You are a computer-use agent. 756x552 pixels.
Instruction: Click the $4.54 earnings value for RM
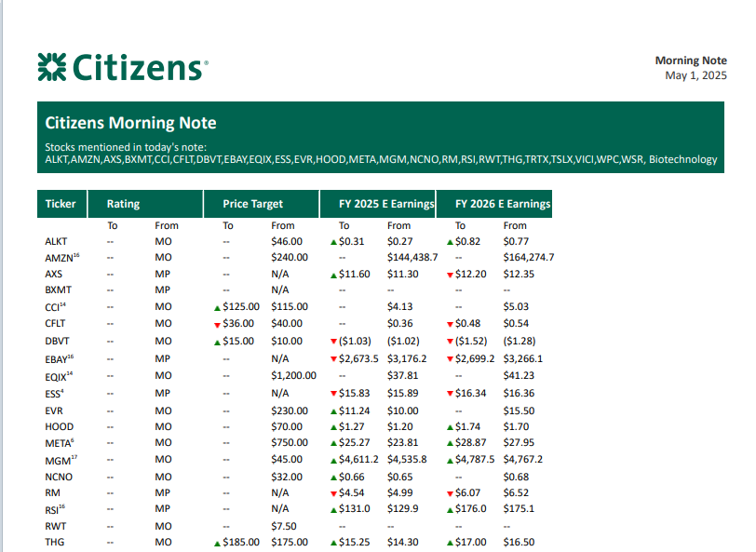(352, 492)
